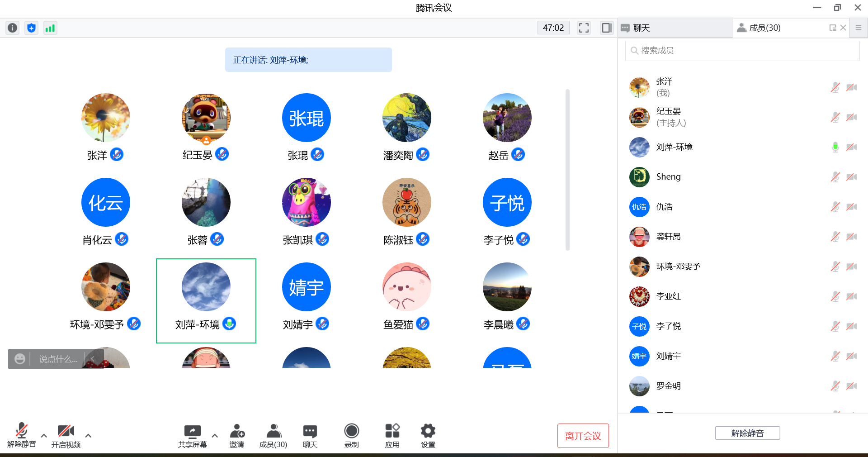Image resolution: width=868 pixels, height=457 pixels.
Task: Expand audio options chevron beside 解除静音
Action: coord(44,436)
